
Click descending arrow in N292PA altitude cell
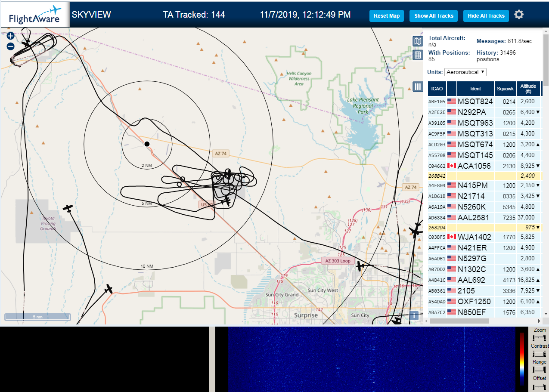click(538, 112)
